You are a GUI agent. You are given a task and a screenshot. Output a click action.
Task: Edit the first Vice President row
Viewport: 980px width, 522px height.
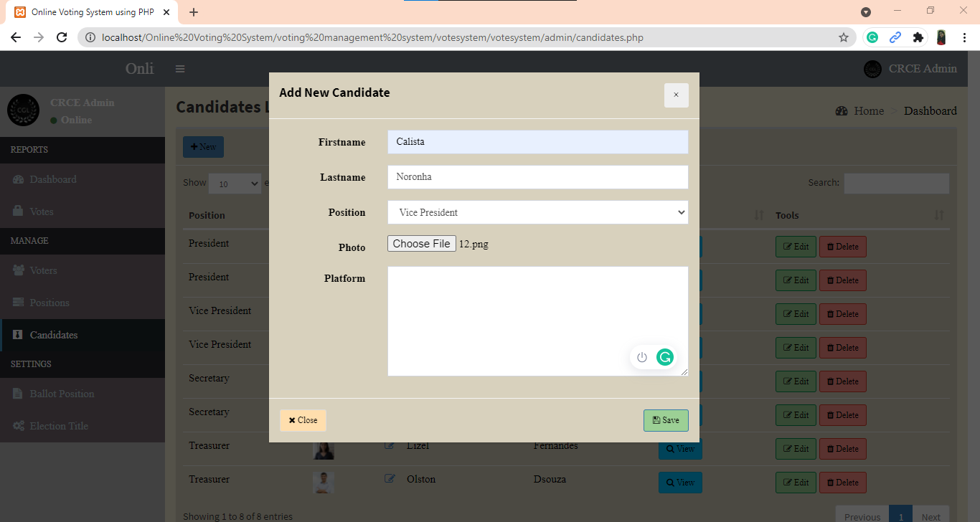[796, 314]
